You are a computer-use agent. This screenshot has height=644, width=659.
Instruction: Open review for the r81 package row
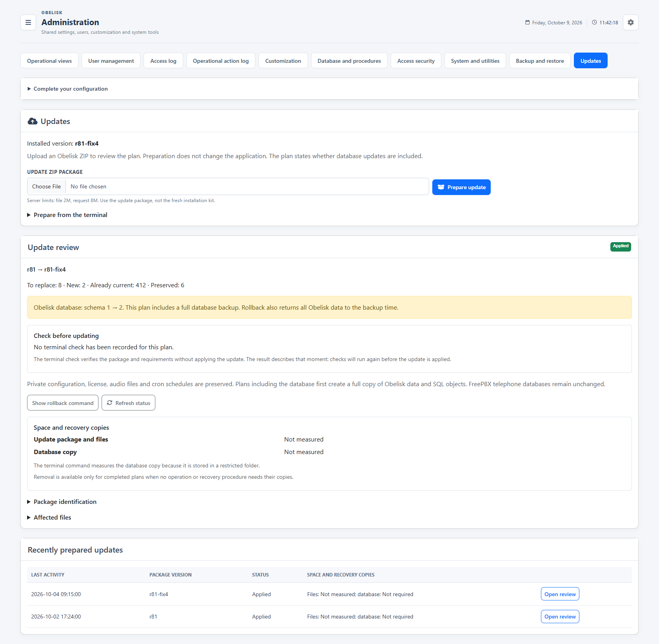pyautogui.click(x=560, y=617)
